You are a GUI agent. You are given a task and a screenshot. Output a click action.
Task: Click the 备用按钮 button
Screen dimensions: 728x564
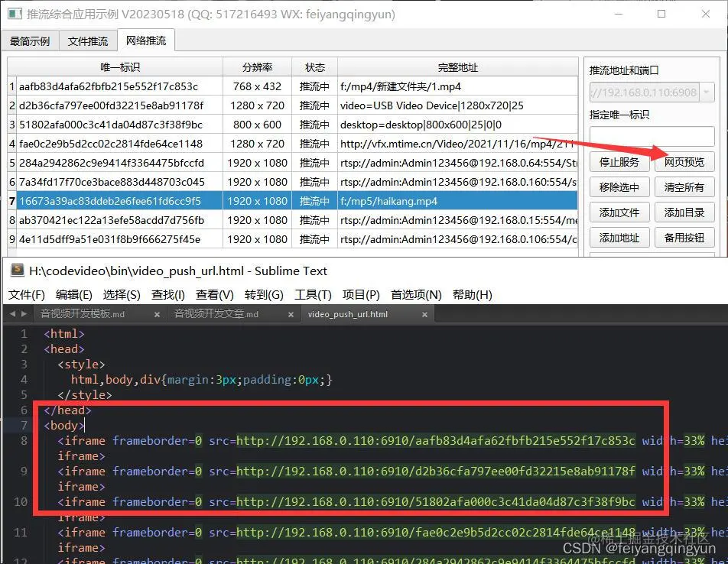click(x=684, y=238)
